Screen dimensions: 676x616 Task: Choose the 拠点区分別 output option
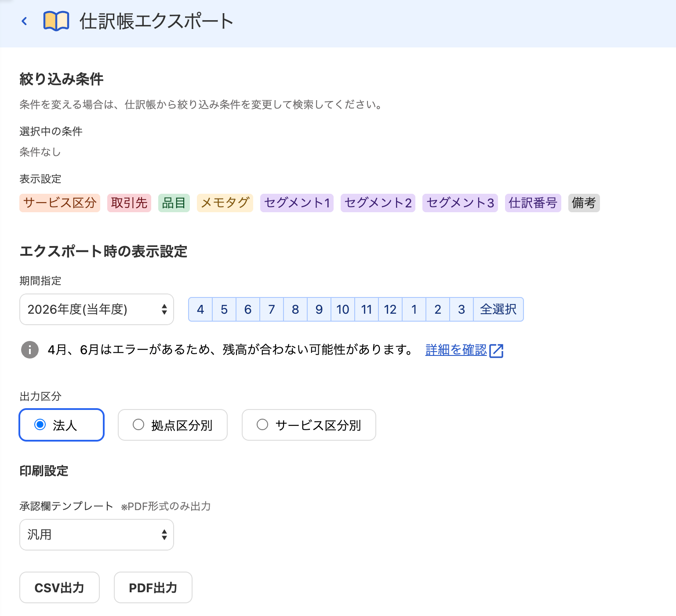click(173, 425)
